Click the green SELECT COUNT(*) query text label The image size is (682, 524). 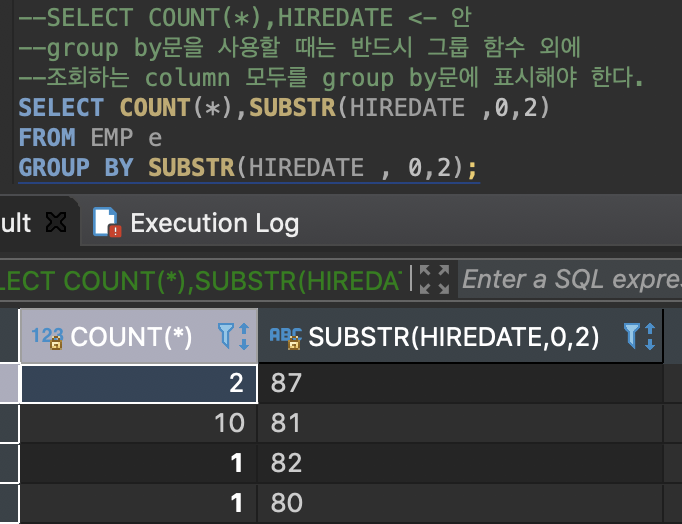[x=201, y=280]
